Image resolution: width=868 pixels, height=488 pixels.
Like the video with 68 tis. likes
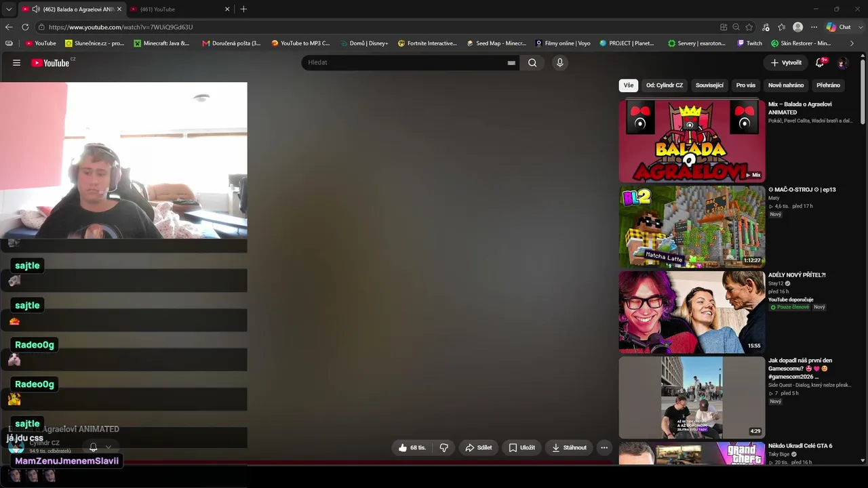[x=412, y=447]
